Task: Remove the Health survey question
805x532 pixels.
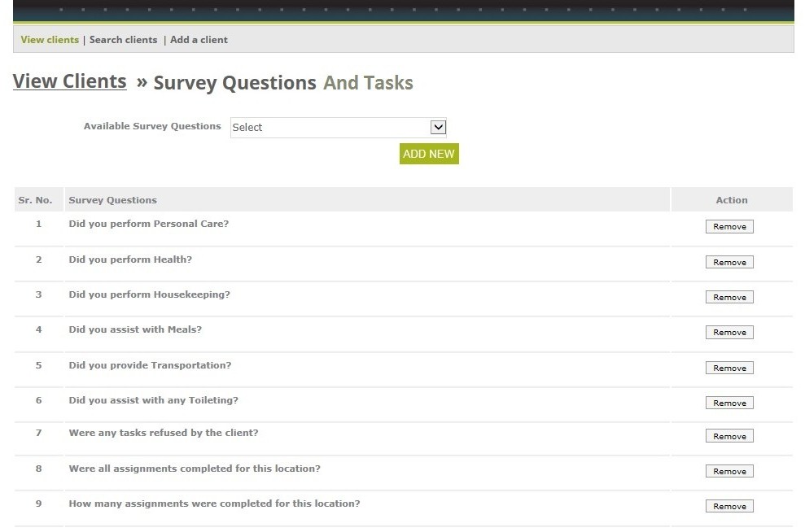Action: pyautogui.click(x=729, y=262)
